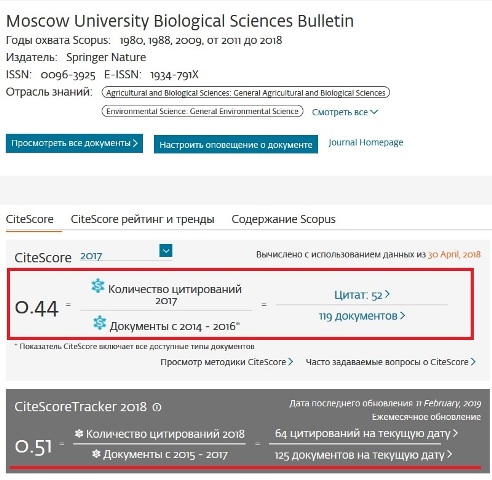This screenshot has width=492, height=480.
Task: Click the info icon next to CiteScoreTracker 2018
Action: pos(157,407)
